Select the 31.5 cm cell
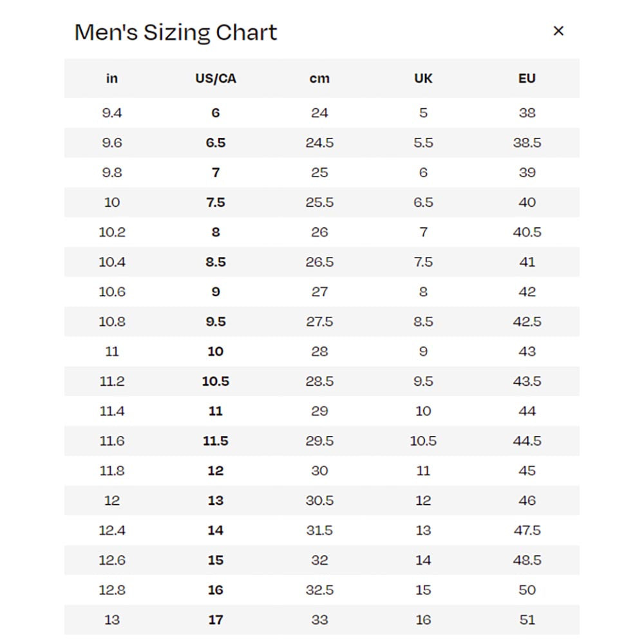 click(319, 530)
